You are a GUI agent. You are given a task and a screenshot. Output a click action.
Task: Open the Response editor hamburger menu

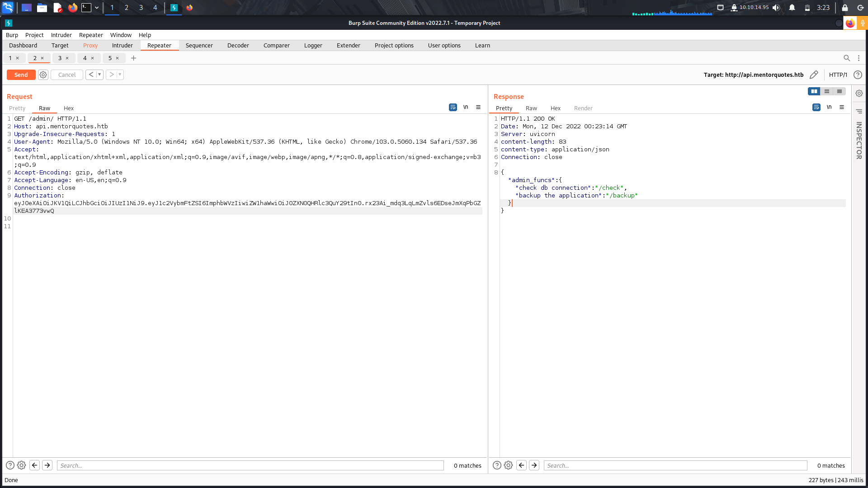[x=842, y=107]
